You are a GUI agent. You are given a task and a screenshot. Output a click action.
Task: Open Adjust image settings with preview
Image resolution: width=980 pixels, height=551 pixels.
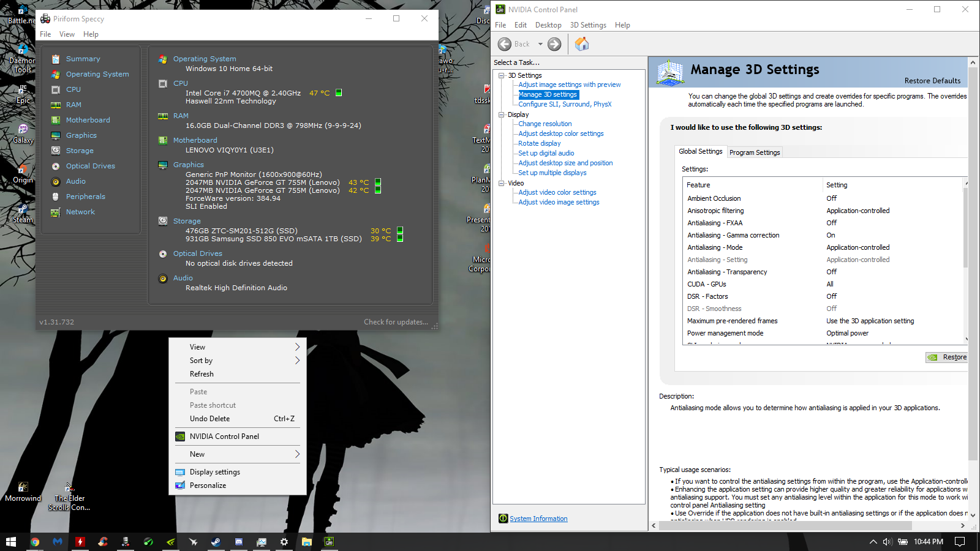tap(570, 85)
